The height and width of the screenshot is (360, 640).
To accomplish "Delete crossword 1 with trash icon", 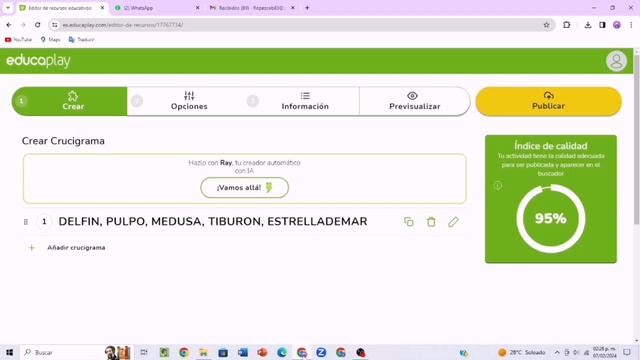I will tap(431, 222).
